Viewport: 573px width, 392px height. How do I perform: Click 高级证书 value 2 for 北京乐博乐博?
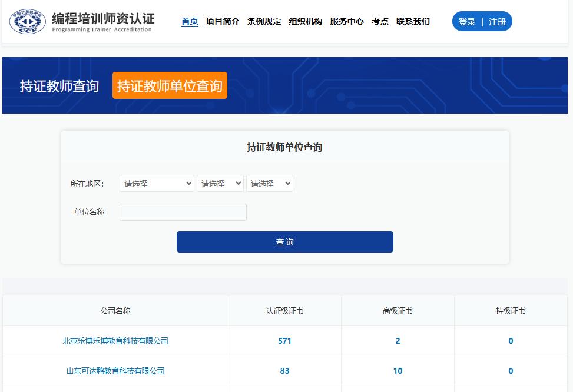pos(398,341)
